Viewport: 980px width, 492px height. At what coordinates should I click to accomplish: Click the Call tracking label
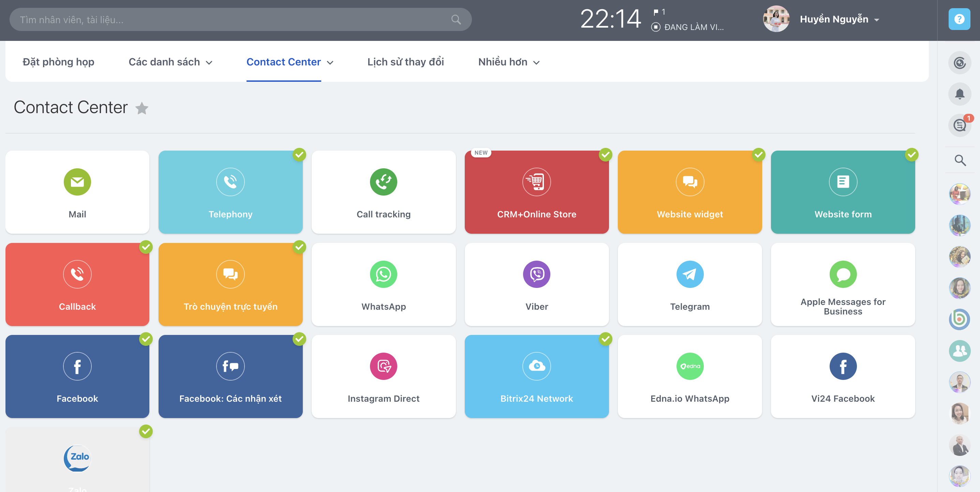point(384,214)
